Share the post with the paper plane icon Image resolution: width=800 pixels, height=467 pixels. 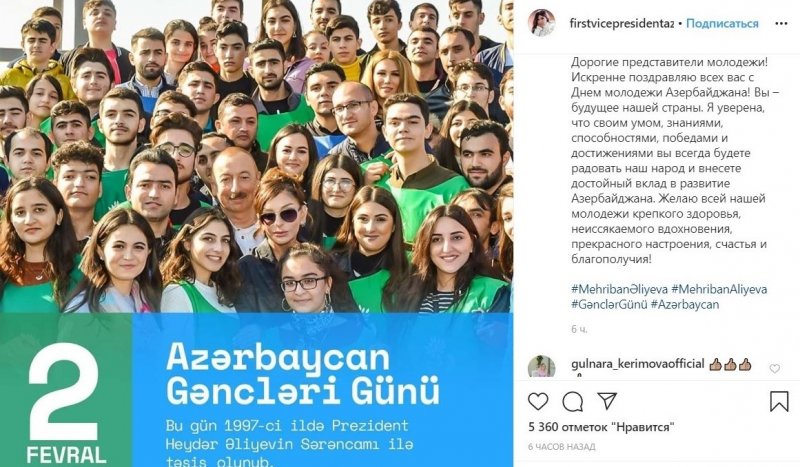pos(607,401)
